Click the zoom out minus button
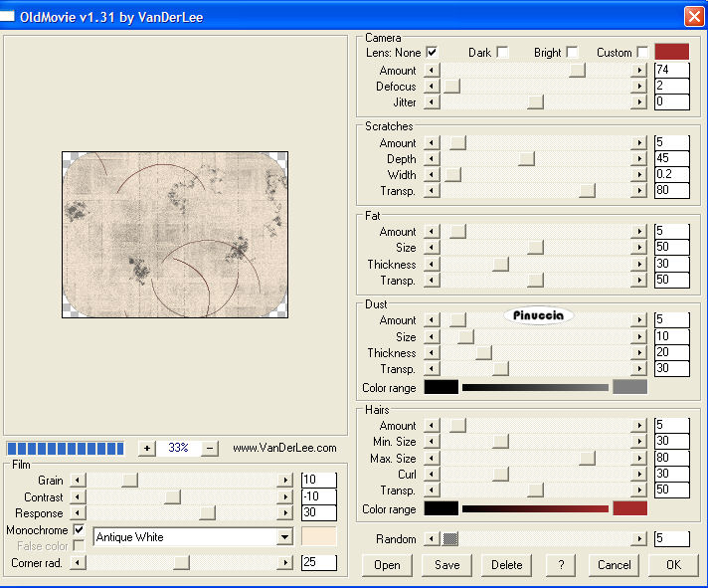The height and width of the screenshot is (588, 708). [210, 449]
